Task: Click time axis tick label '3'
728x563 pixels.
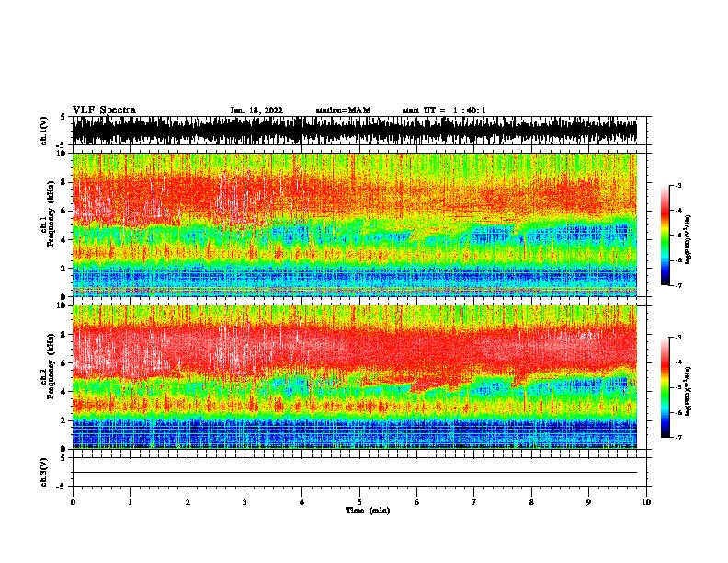Action: [245, 502]
